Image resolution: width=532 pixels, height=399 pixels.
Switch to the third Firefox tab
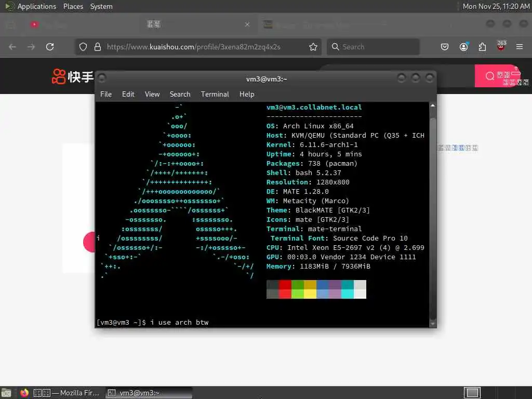(326, 24)
